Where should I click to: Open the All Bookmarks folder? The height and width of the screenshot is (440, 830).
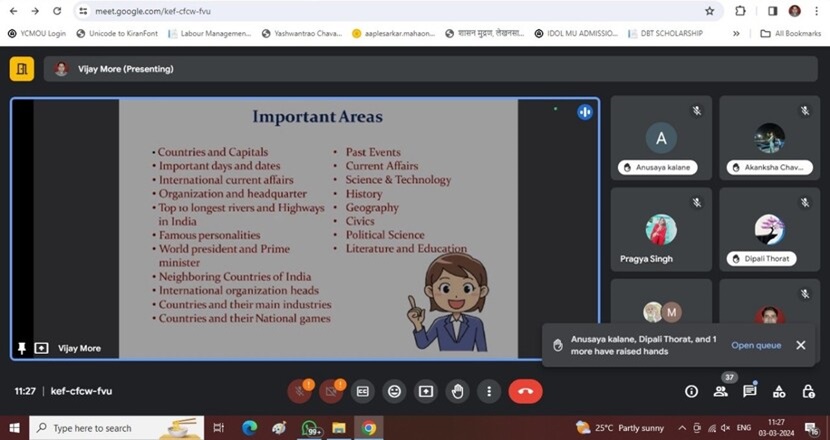click(x=791, y=33)
